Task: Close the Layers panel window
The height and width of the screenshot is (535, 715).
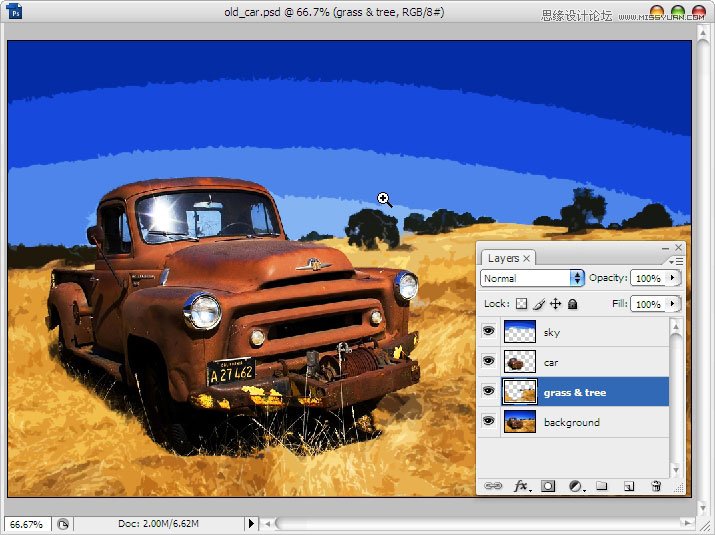Action: [x=679, y=247]
